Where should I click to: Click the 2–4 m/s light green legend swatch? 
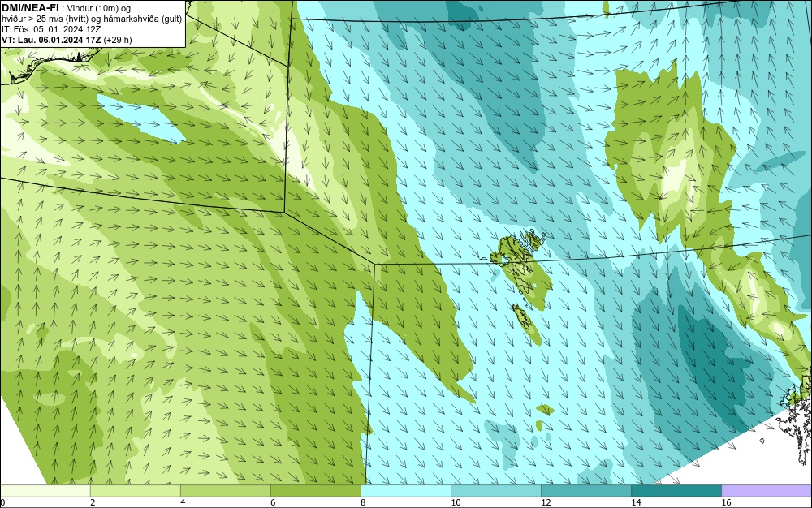pos(135,490)
